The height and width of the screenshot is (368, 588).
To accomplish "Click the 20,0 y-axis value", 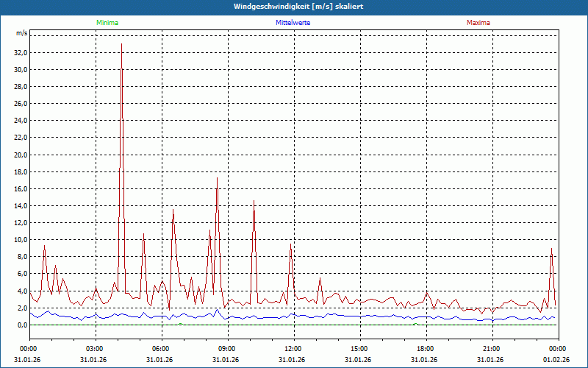I will pos(21,155).
